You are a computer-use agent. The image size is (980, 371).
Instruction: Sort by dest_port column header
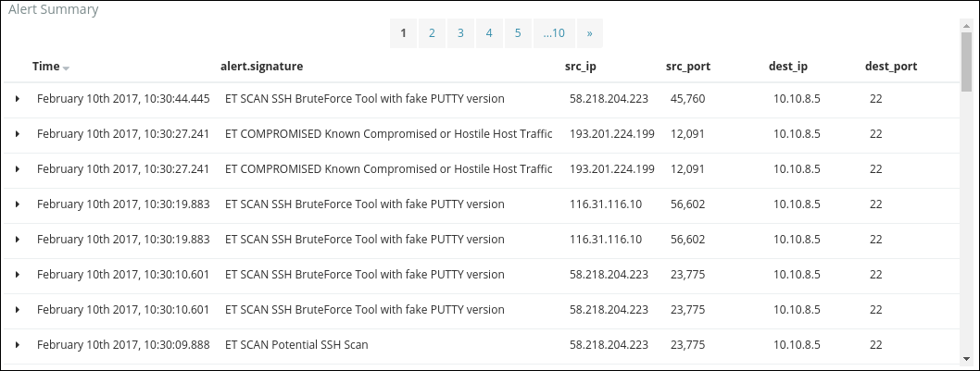click(x=891, y=67)
